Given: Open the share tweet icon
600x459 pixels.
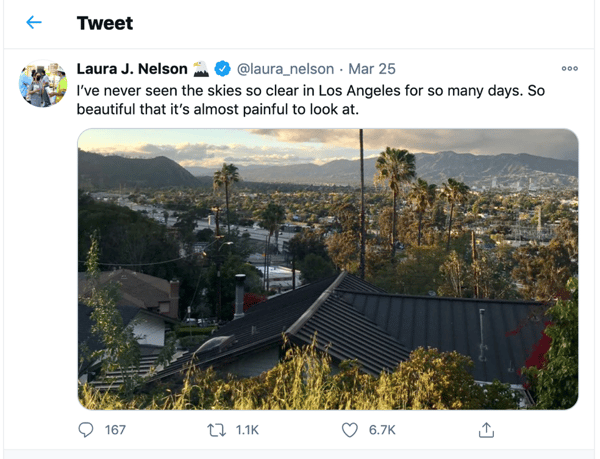Looking at the screenshot, I should [x=486, y=430].
